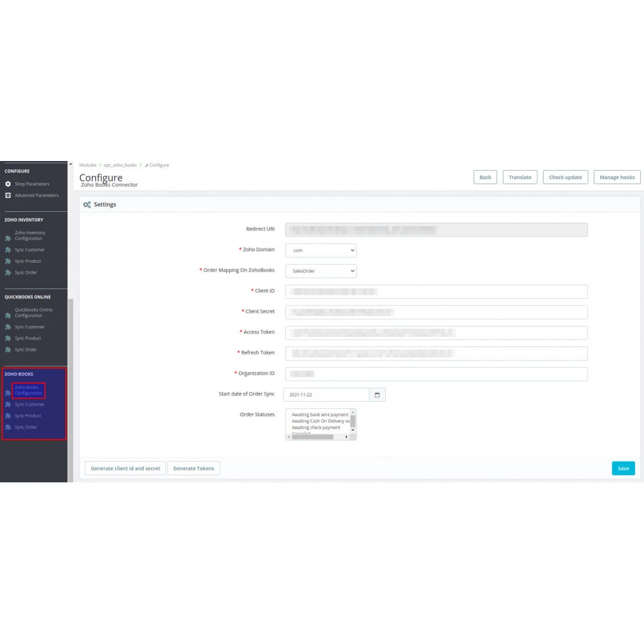
Task: Open Sync Product under Quickbooks Online
Action: (28, 339)
